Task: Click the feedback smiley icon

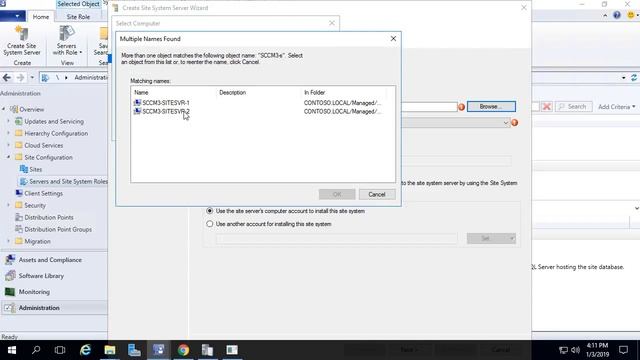Action: click(631, 15)
